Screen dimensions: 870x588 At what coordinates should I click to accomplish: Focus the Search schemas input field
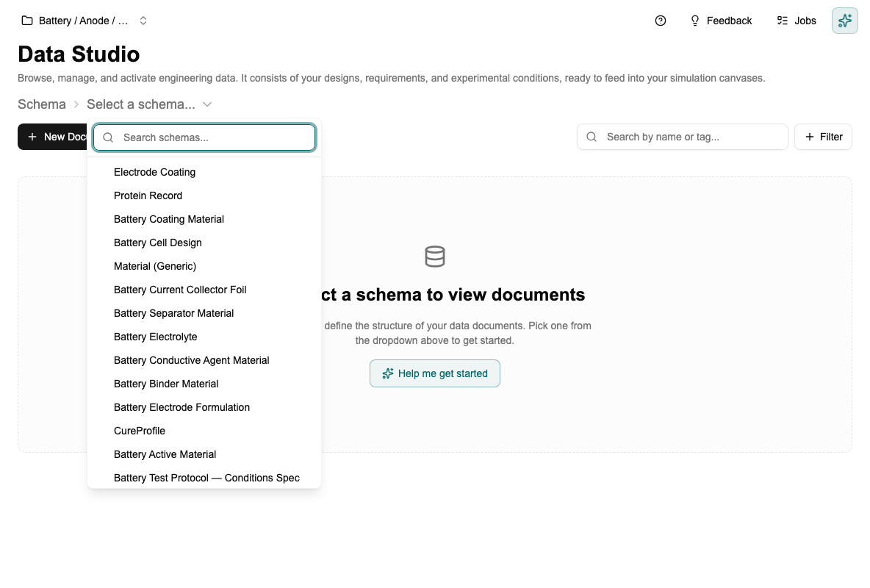(205, 137)
